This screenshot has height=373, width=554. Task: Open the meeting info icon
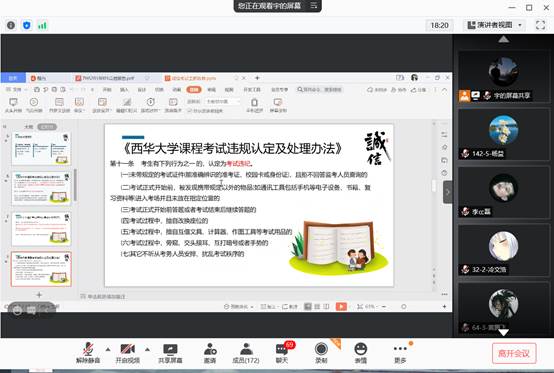(x=11, y=25)
